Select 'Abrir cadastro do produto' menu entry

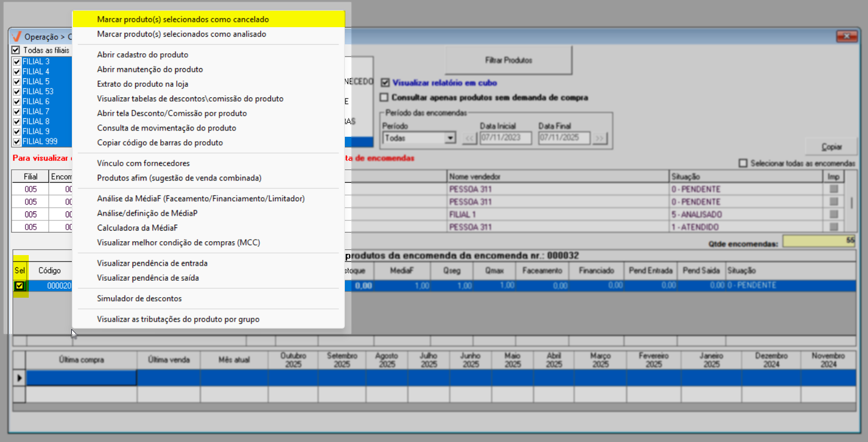143,54
